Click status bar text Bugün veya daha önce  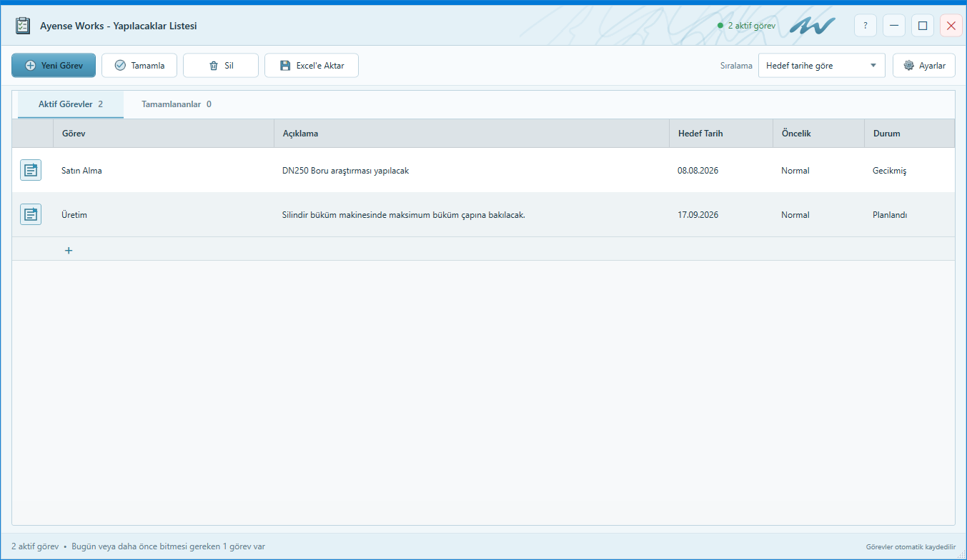click(168, 546)
